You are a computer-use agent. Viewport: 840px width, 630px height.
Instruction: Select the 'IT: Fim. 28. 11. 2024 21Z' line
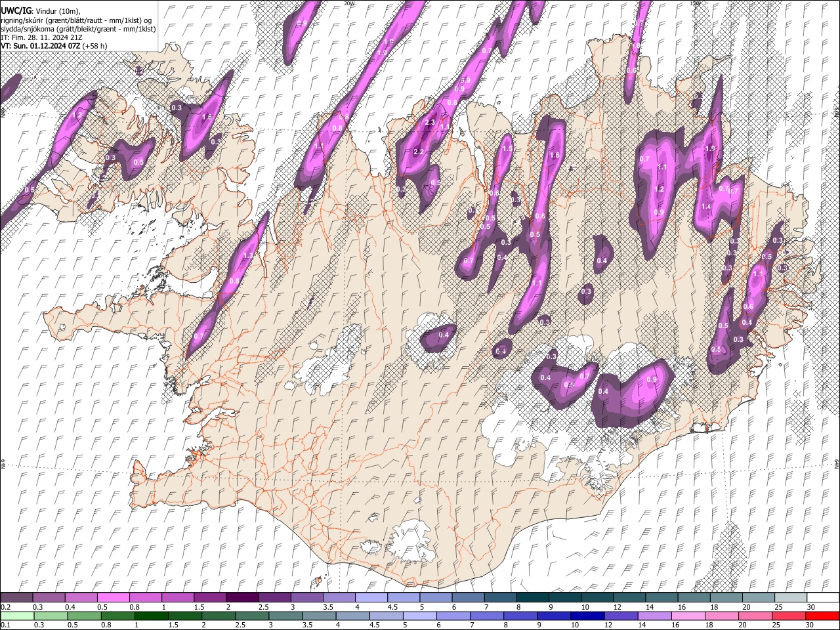tap(41, 37)
